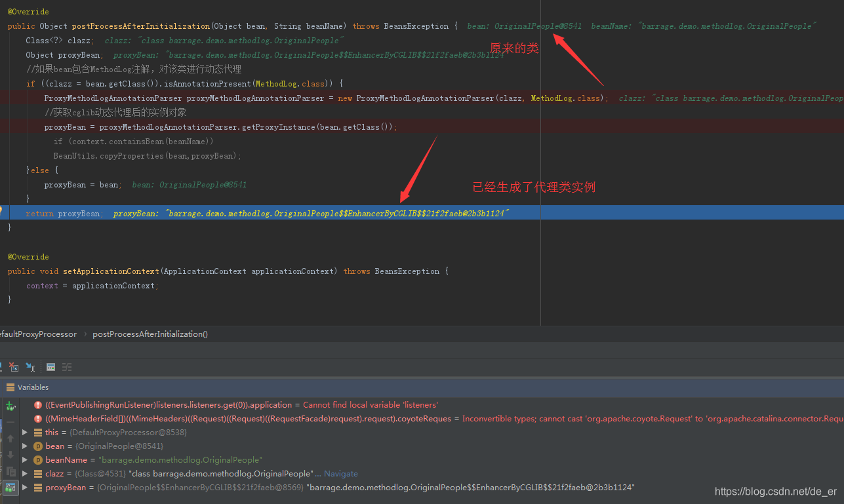Image resolution: width=844 pixels, height=504 pixels.
Task: Click the Variables panel layout icon
Action: tap(10, 387)
